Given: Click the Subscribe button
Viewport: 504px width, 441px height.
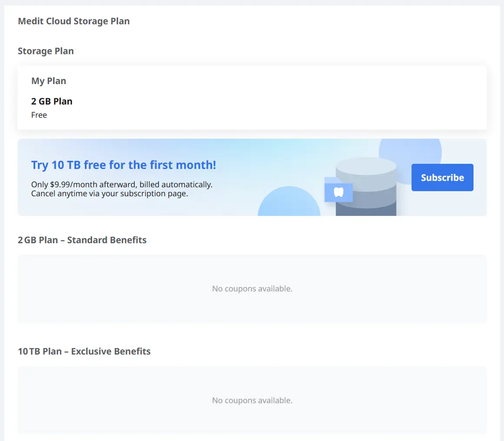Looking at the screenshot, I should pyautogui.click(x=442, y=178).
